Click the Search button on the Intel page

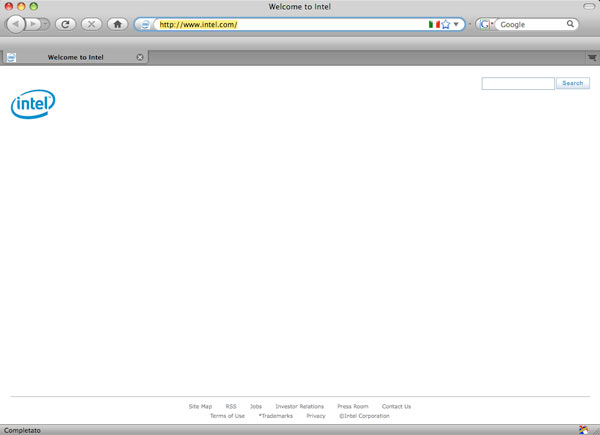pyautogui.click(x=572, y=84)
